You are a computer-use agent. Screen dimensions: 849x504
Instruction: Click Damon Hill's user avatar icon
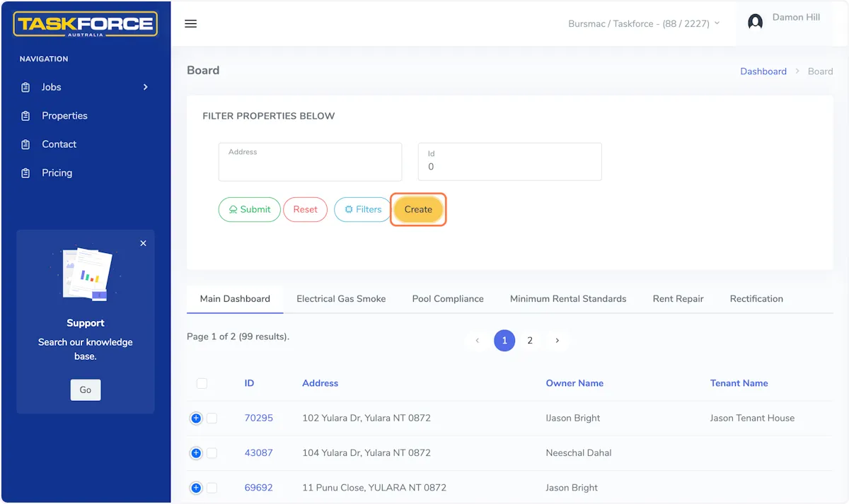756,22
